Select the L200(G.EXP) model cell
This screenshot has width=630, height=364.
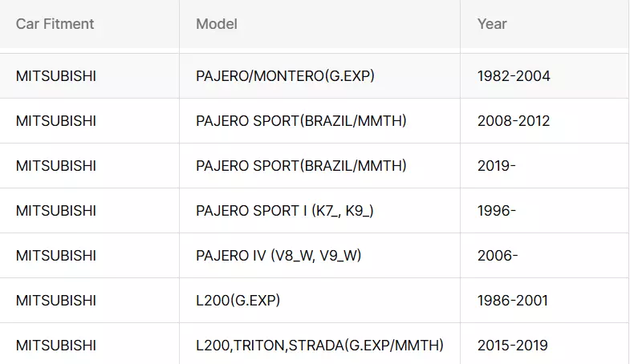coord(238,301)
